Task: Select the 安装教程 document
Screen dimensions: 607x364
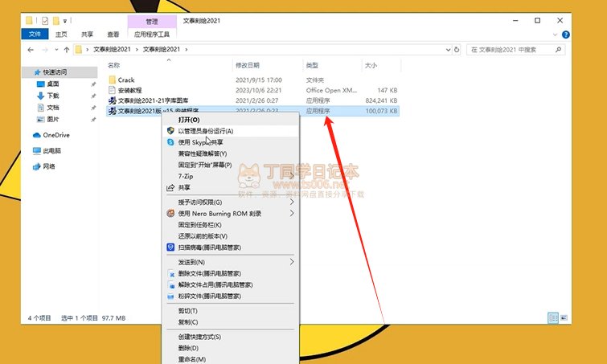Action: tap(129, 90)
